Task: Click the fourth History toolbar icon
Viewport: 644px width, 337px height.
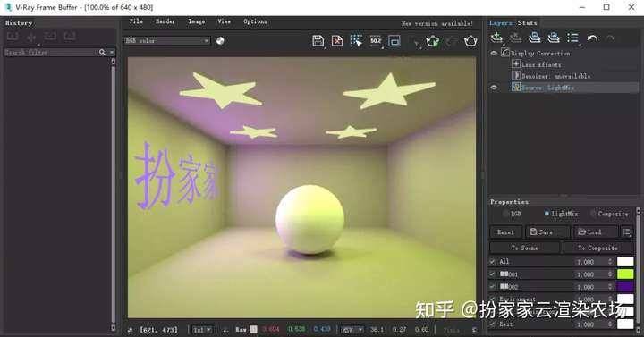Action: pos(70,37)
